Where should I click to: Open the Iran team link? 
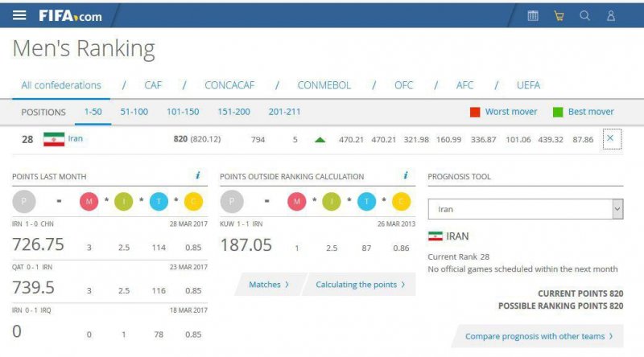[x=75, y=138]
